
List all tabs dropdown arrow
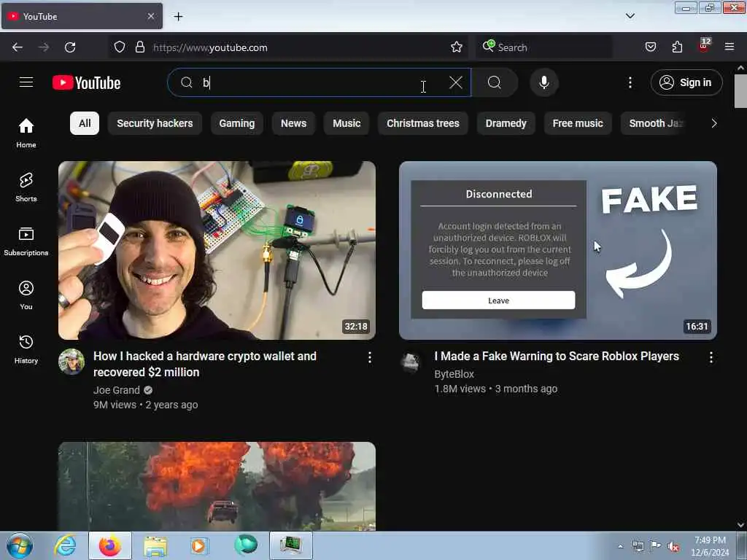point(630,16)
